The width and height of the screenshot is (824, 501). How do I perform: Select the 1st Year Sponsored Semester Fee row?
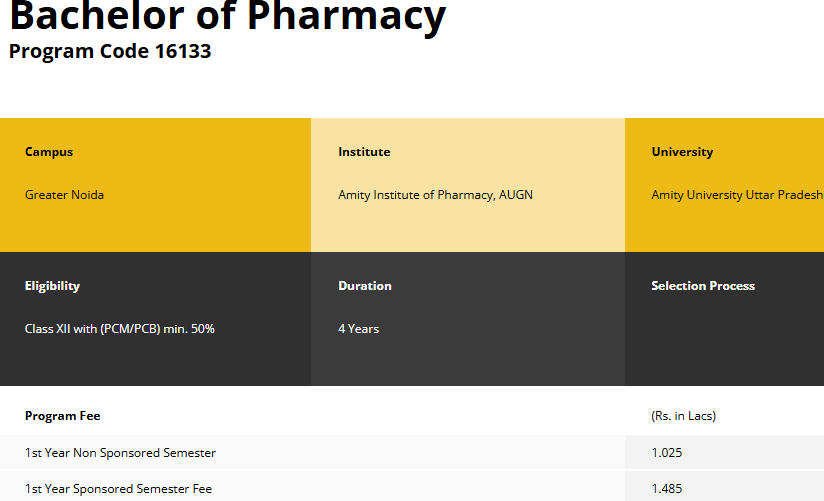tap(119, 489)
